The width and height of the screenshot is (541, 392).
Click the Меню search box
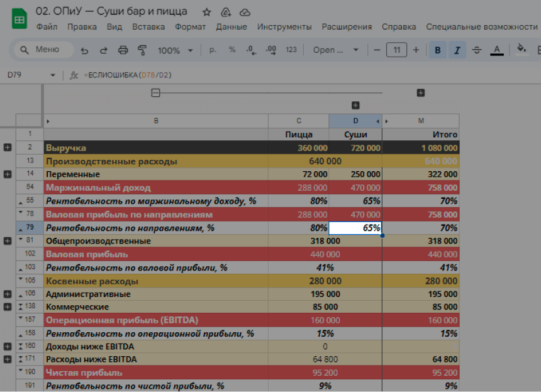click(43, 50)
